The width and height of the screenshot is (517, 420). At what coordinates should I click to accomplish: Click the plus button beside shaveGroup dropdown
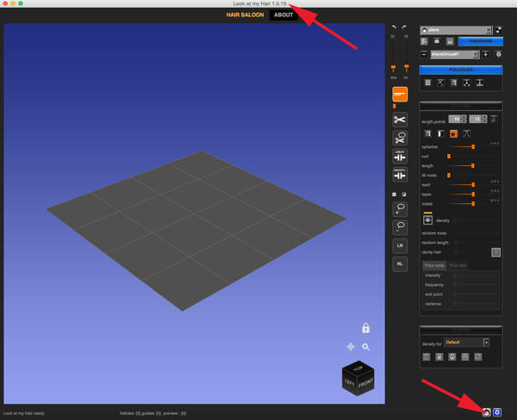[486, 54]
